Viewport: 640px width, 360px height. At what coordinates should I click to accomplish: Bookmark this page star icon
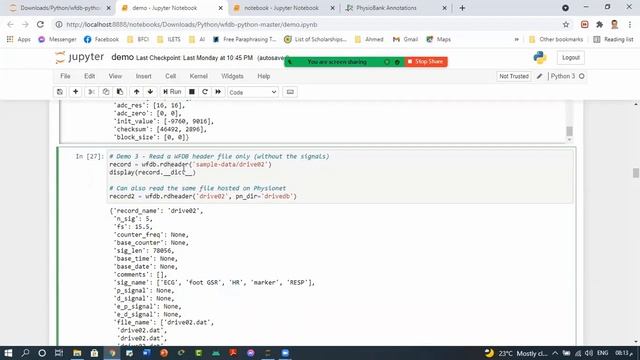point(566,24)
